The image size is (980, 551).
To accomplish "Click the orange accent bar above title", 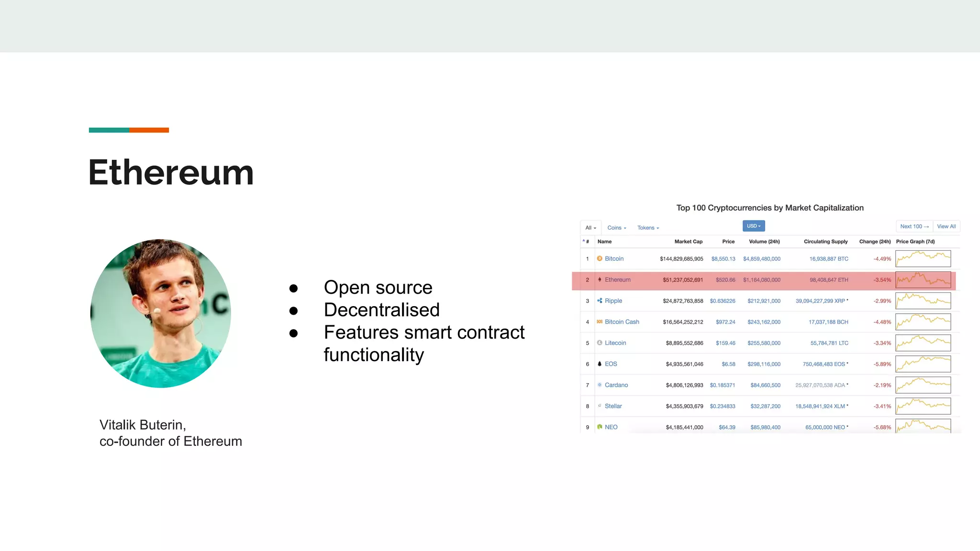I will tap(149, 130).
